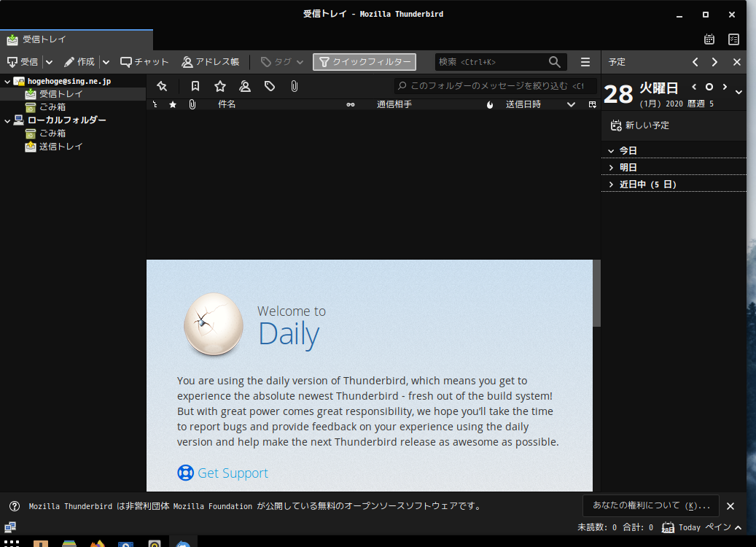This screenshot has width=756, height=547.
Task: Open the 受信 dropdown arrow
Action: pos(49,62)
